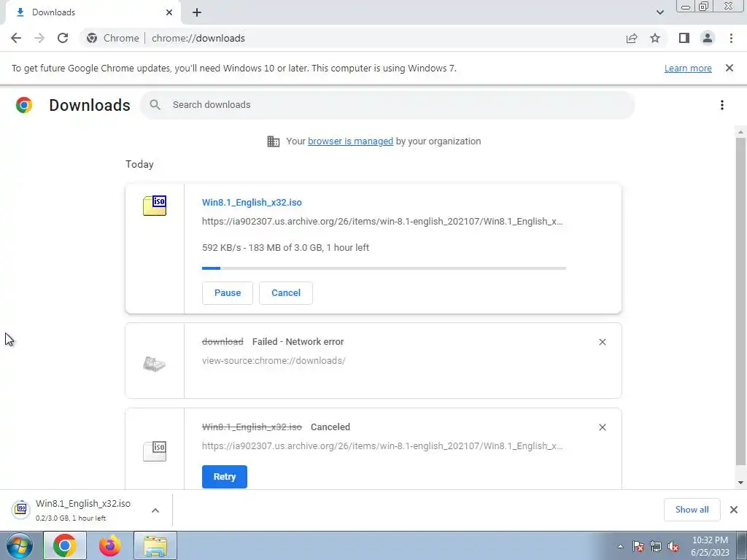Reload the downloads page
Image resolution: width=747 pixels, height=560 pixels.
(63, 38)
